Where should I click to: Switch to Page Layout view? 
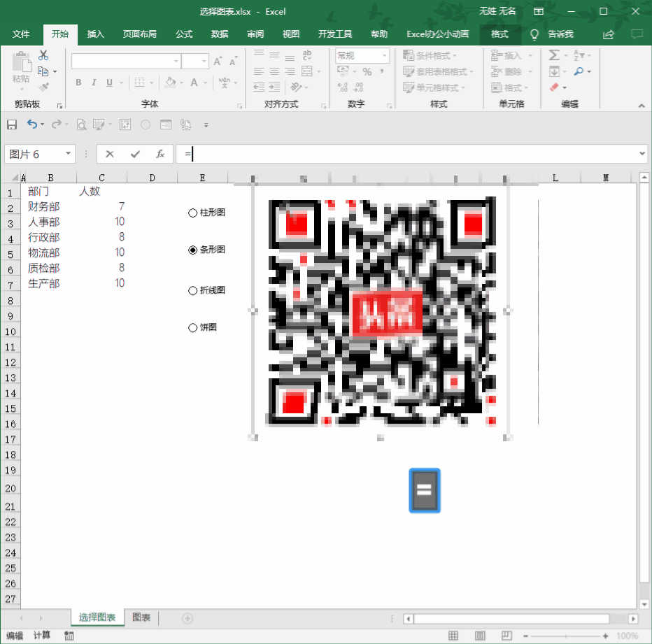(480, 636)
